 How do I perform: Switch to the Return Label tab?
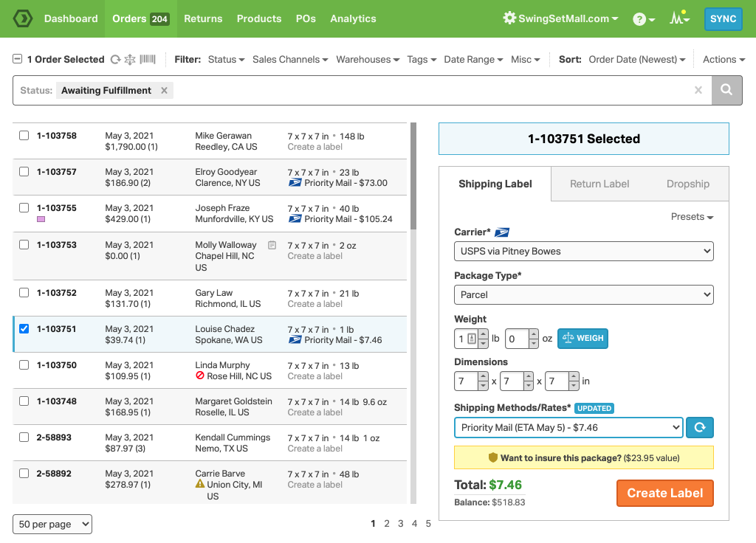point(599,184)
